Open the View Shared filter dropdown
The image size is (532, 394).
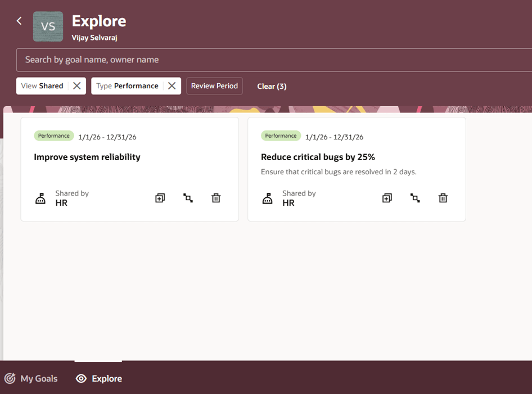point(42,86)
